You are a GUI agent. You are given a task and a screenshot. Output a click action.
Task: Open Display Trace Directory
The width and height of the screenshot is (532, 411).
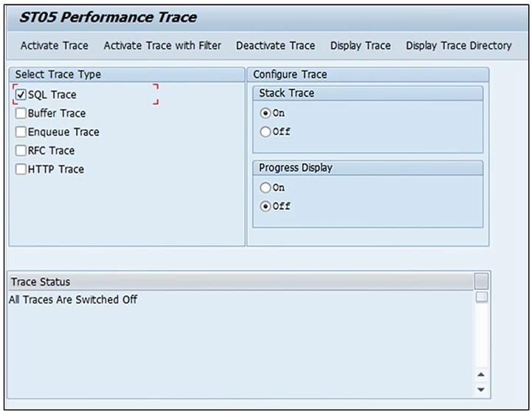[x=458, y=46]
